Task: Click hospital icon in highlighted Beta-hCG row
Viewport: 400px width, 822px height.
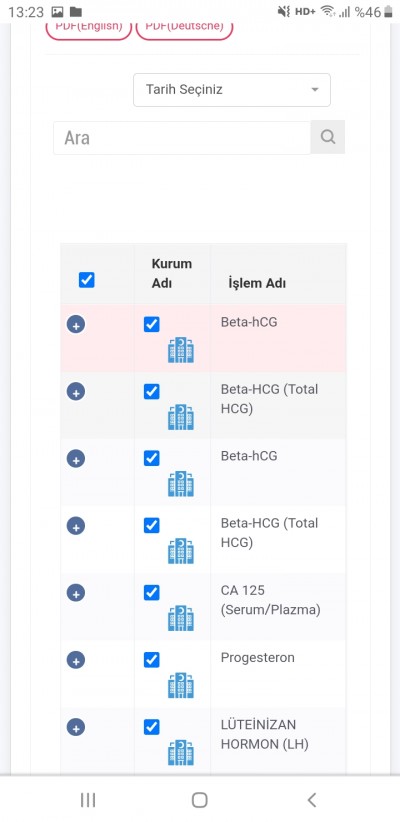Action: point(181,350)
